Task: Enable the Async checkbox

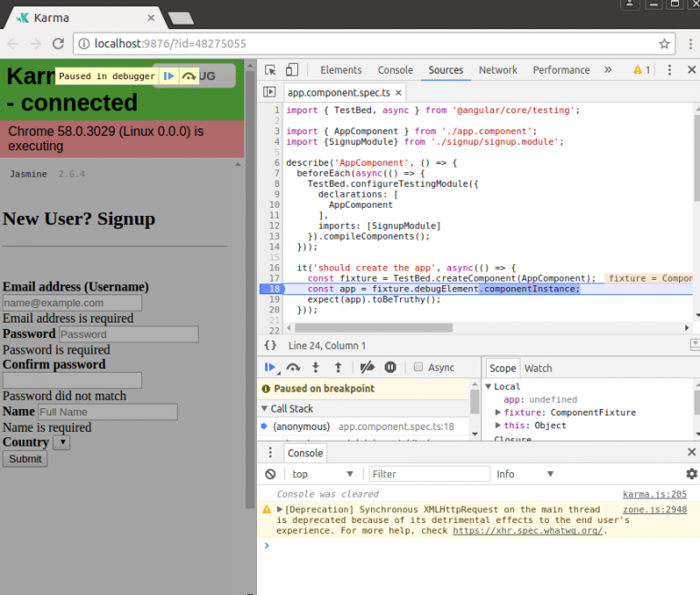Action: click(418, 367)
